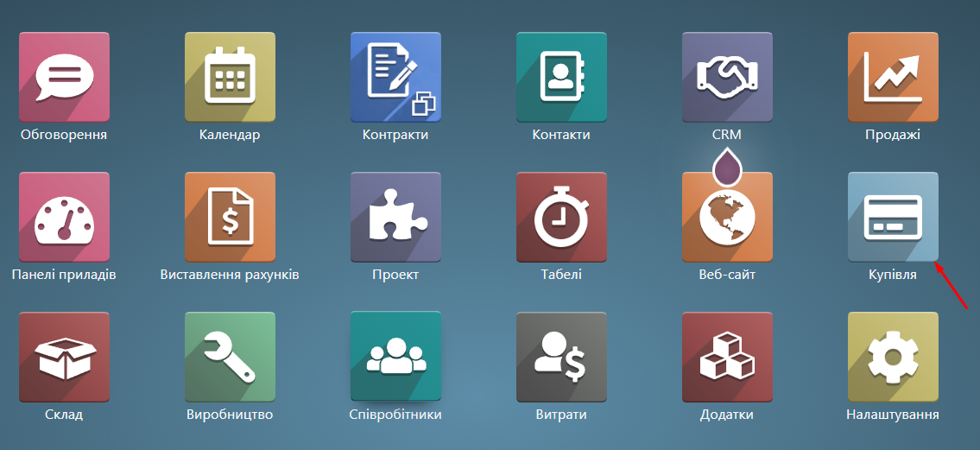This screenshot has width=980, height=450.
Task: Click the purple droplet tooltip above Веб-сайт
Action: 727,168
